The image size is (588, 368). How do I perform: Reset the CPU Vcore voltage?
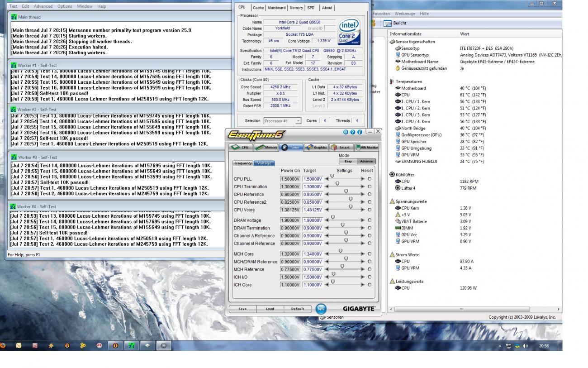pyautogui.click(x=370, y=210)
